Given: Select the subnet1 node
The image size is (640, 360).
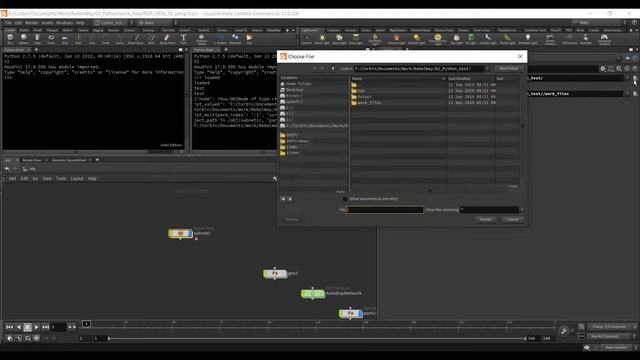Looking at the screenshot, I should pyautogui.click(x=180, y=233).
